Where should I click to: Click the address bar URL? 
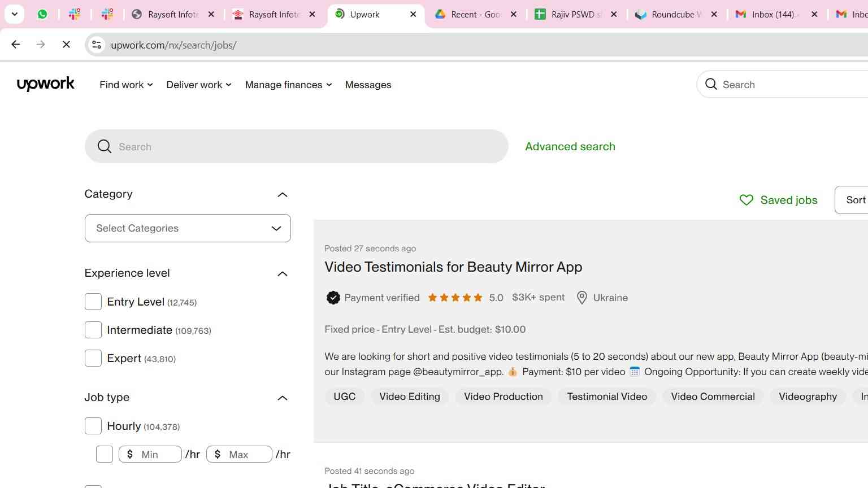[173, 45]
